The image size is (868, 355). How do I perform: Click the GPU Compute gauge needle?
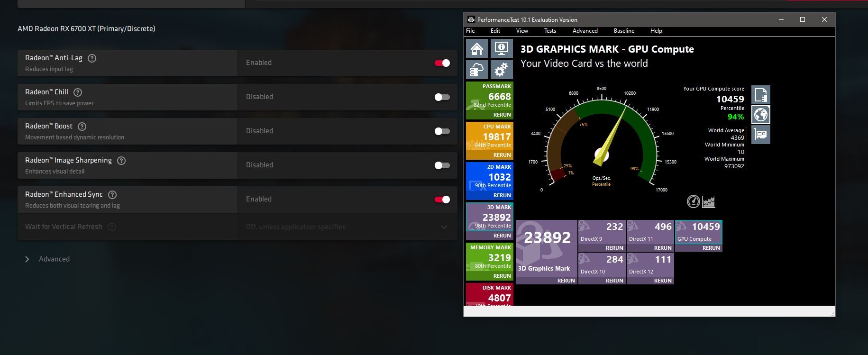click(x=611, y=135)
